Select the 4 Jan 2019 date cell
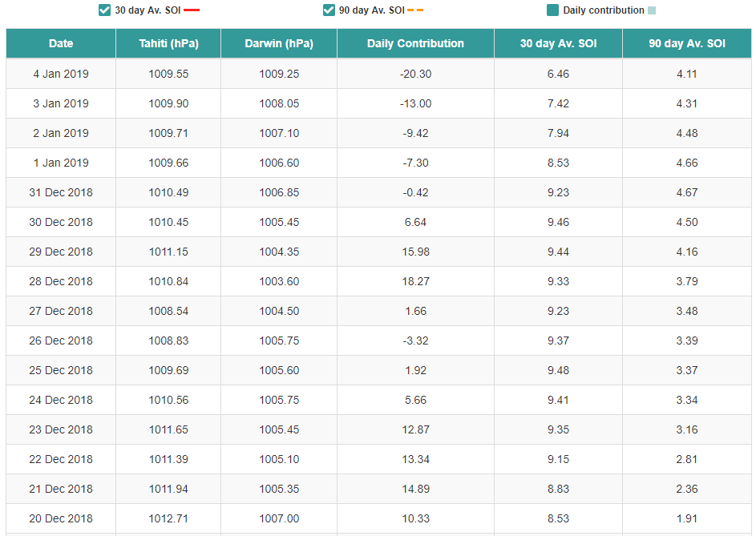The width and height of the screenshot is (756, 536). pos(61,74)
